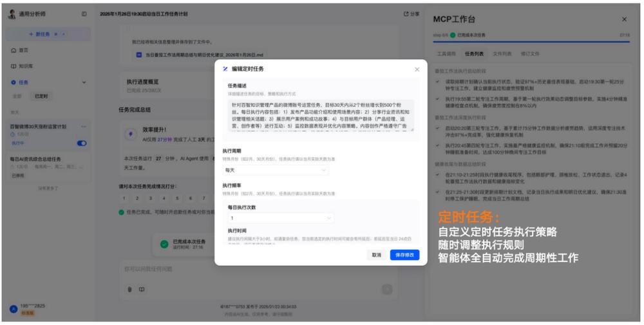This screenshot has height=325, width=644.
Task: Click 保存修改 button in dialog
Action: 404,255
